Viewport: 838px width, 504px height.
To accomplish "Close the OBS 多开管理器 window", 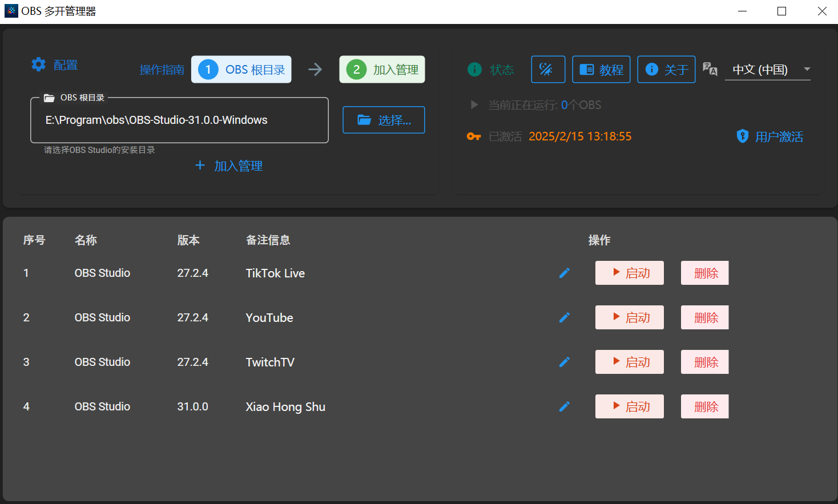I will (x=822, y=11).
